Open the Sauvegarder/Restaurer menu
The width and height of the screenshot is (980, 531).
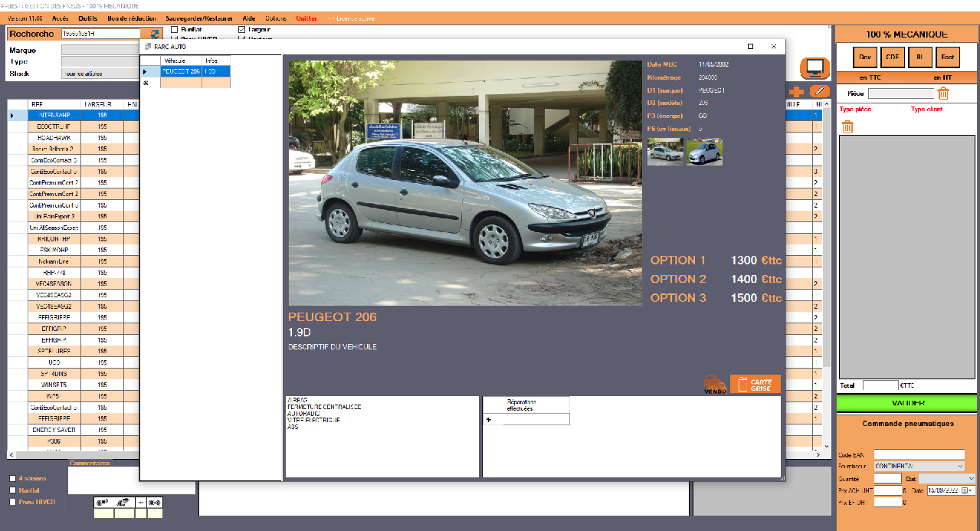click(x=199, y=18)
